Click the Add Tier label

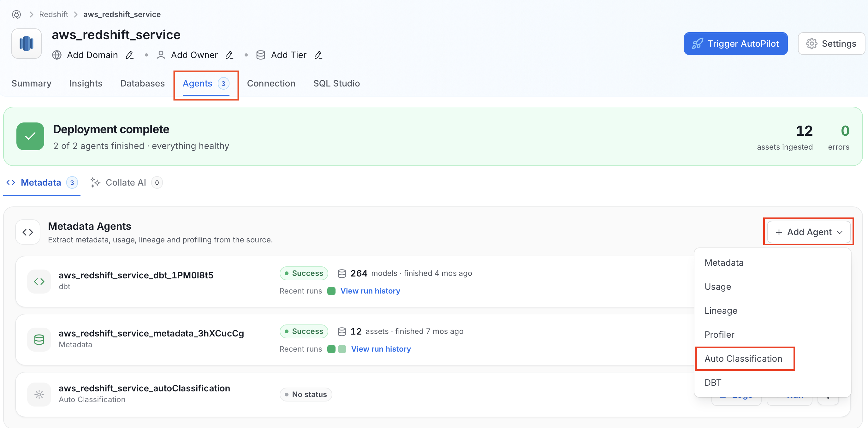(289, 55)
